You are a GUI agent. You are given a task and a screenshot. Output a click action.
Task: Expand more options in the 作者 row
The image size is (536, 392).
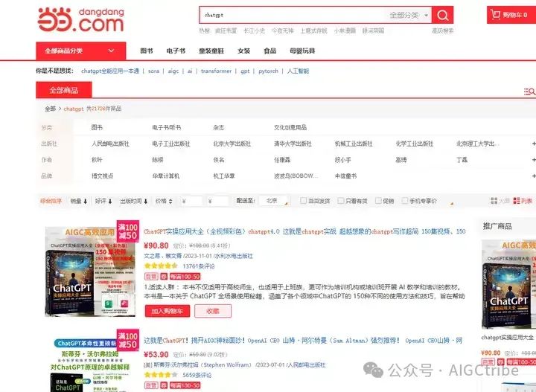point(534,159)
